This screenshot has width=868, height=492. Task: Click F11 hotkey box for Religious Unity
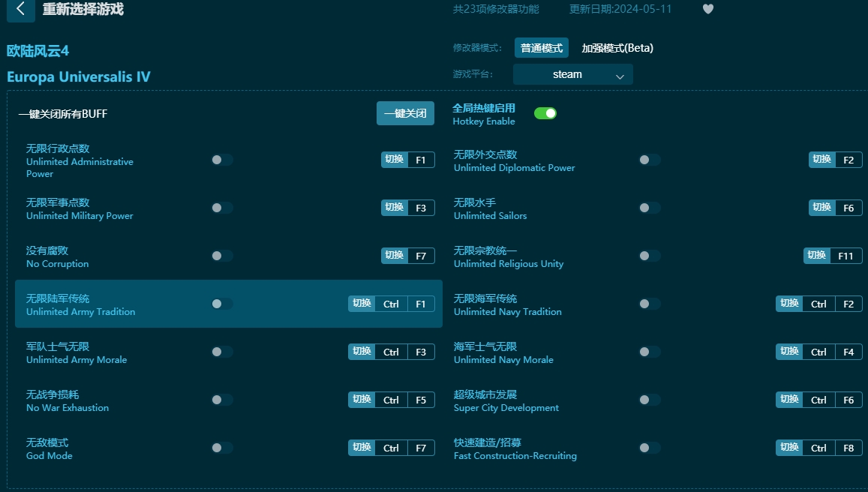[846, 256]
